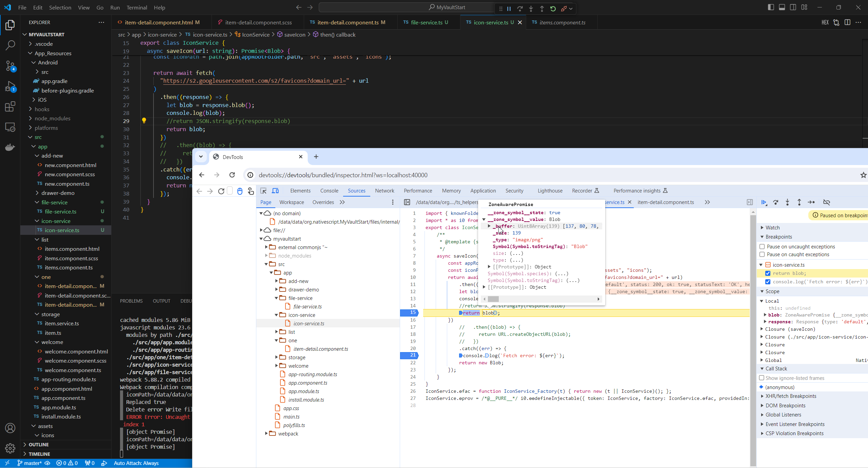Deactivate breakpoints in DevTools debugger
868x468 pixels.
[x=827, y=202]
